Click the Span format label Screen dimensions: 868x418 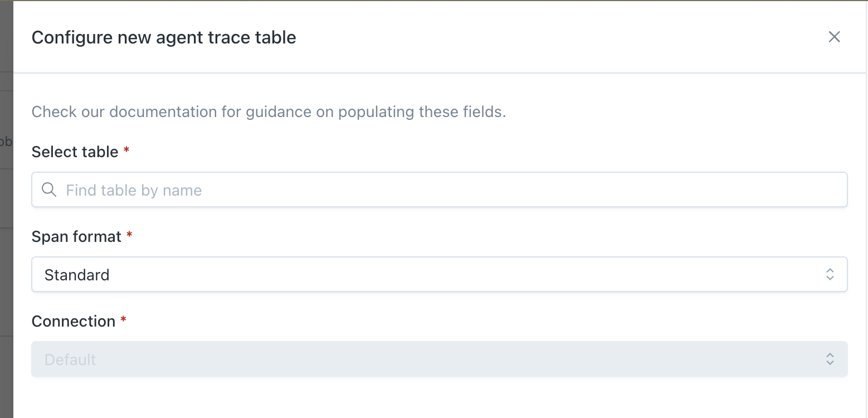[x=76, y=236]
